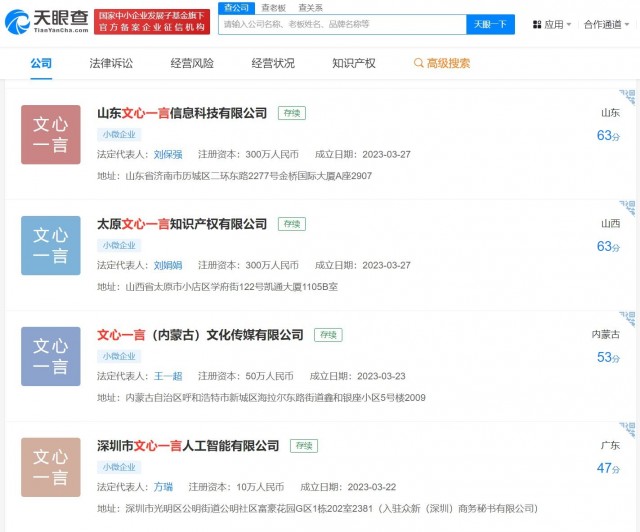Click the 存续 status badge of 山东 company
This screenshot has width=640, height=532.
pos(292,113)
